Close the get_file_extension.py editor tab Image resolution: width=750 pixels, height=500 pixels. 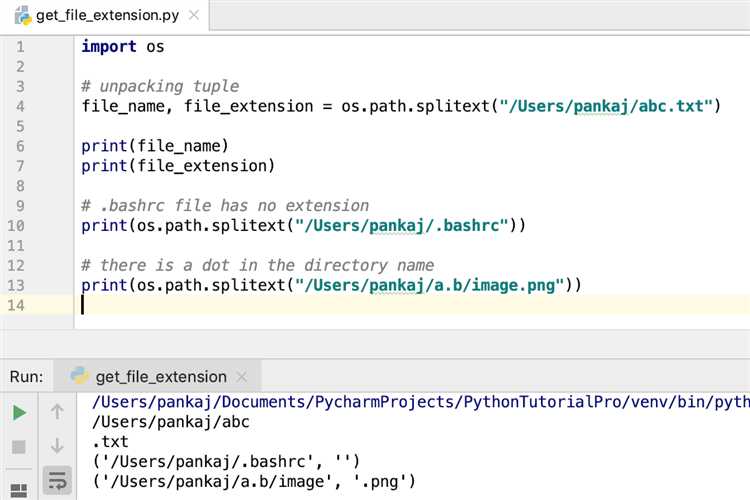coord(202,18)
